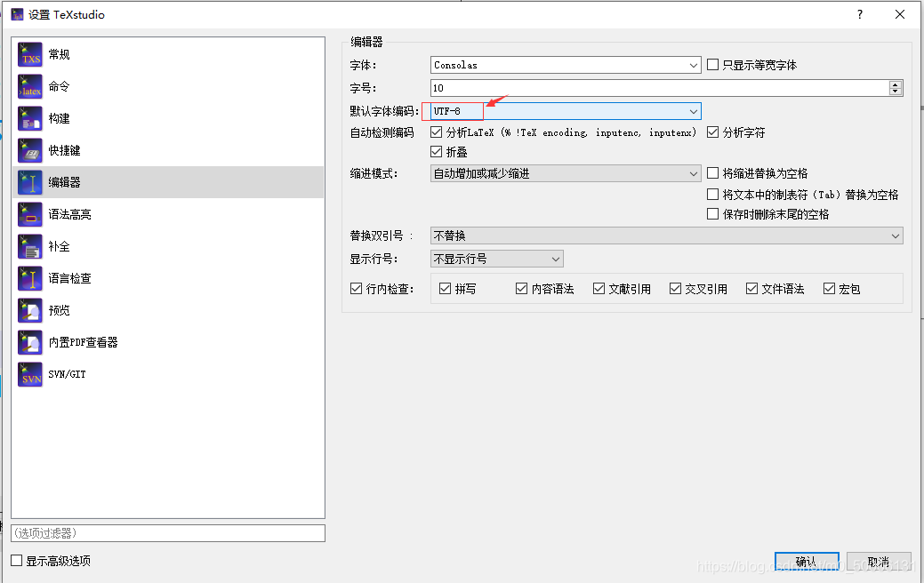The image size is (924, 583).
Task: Click the 编辑器 category icon
Action: [30, 182]
